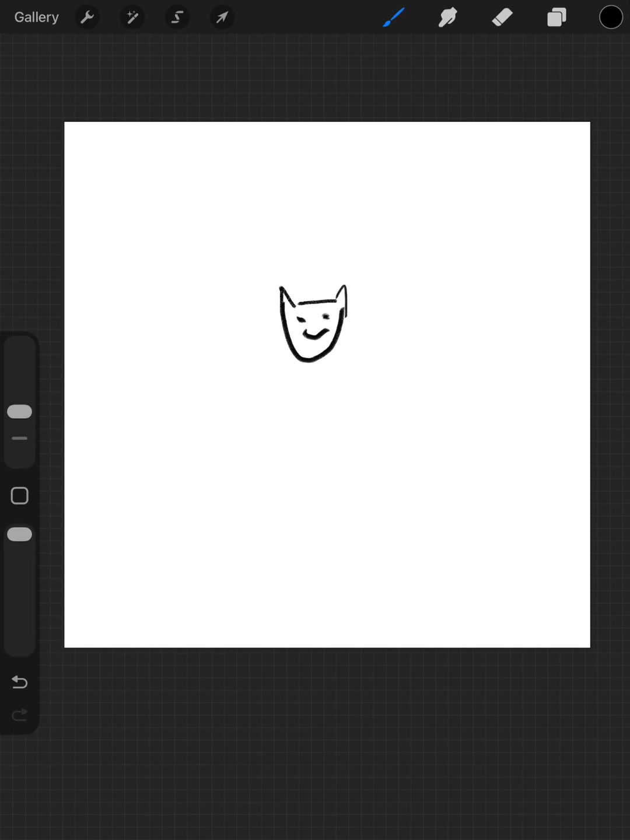Redo the last undone action

click(19, 715)
